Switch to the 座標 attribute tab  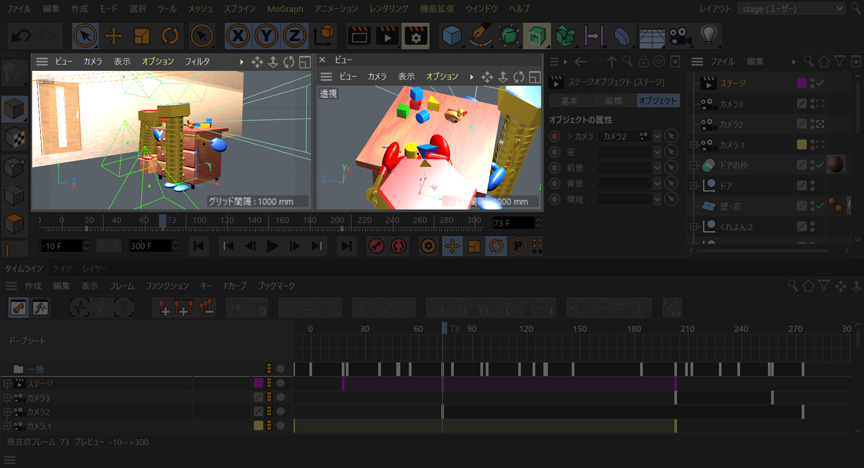(x=613, y=101)
